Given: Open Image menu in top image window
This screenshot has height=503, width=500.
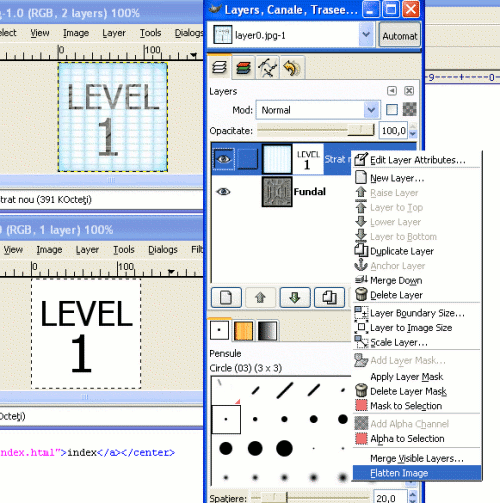Looking at the screenshot, I should pyautogui.click(x=76, y=33).
